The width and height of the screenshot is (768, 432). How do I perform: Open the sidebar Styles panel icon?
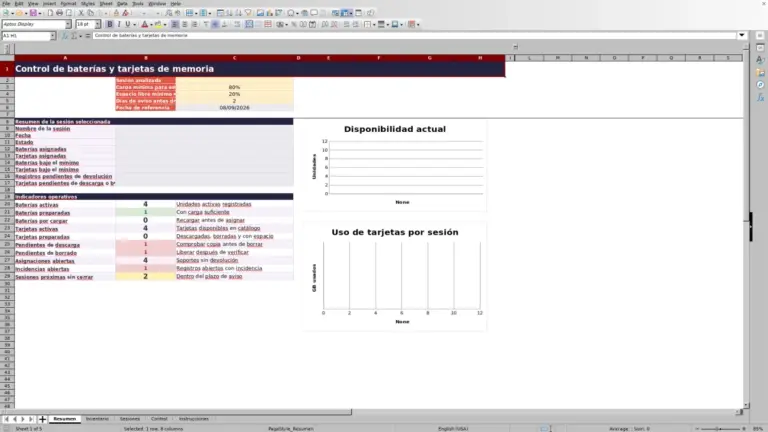click(x=760, y=59)
